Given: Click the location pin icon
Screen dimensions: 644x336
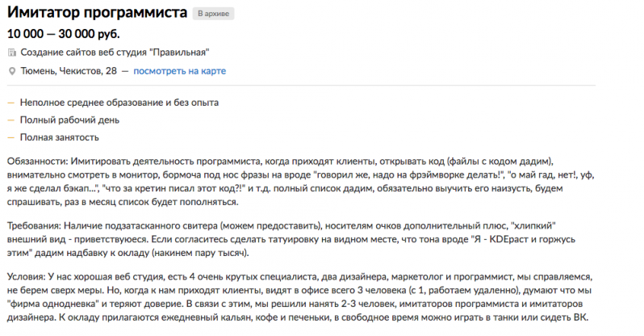Looking at the screenshot, I should tap(11, 71).
